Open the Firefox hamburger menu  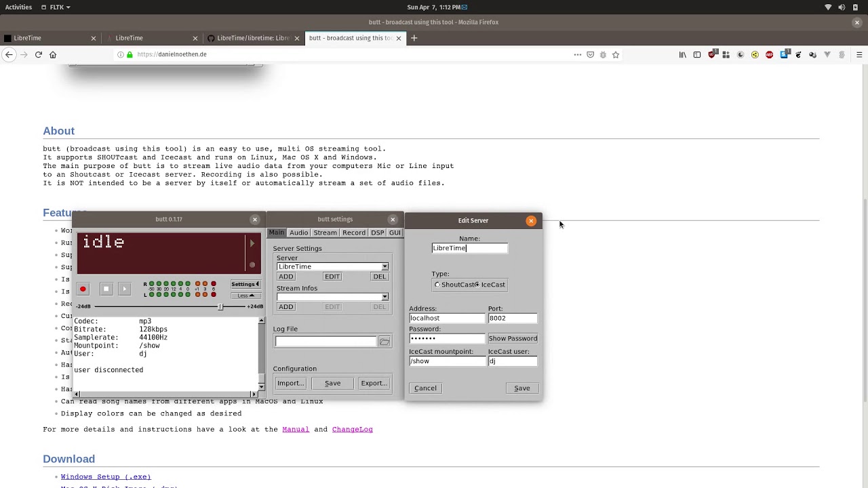[x=859, y=55]
